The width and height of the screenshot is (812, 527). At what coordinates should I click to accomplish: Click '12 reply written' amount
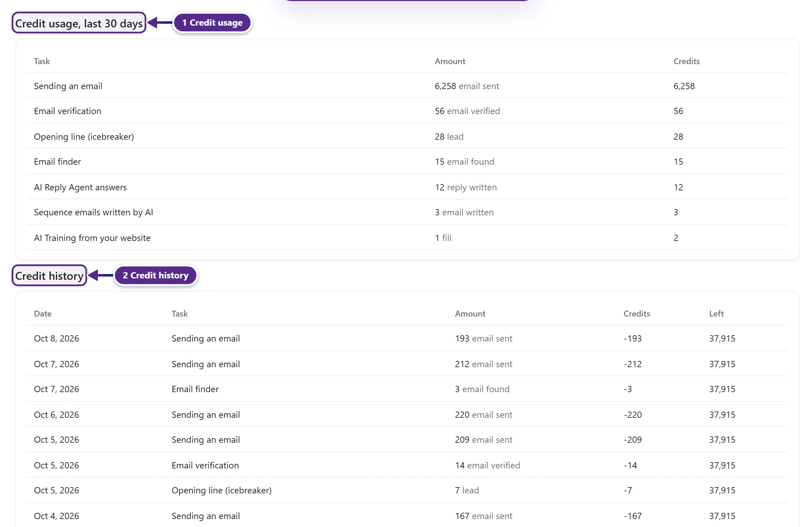(x=466, y=187)
